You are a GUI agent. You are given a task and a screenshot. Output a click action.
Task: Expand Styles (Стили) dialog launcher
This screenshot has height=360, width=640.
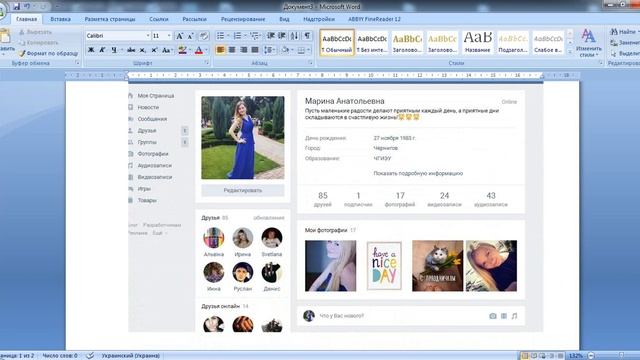600,63
